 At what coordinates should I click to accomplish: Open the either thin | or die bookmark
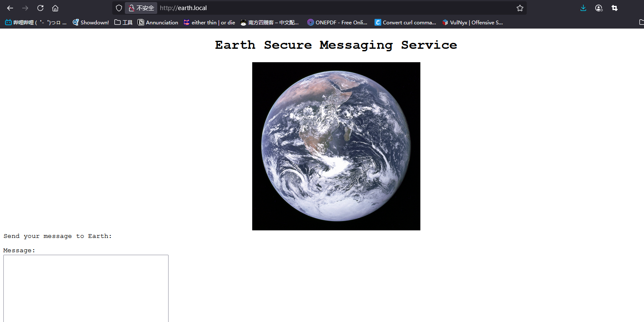pos(209,22)
